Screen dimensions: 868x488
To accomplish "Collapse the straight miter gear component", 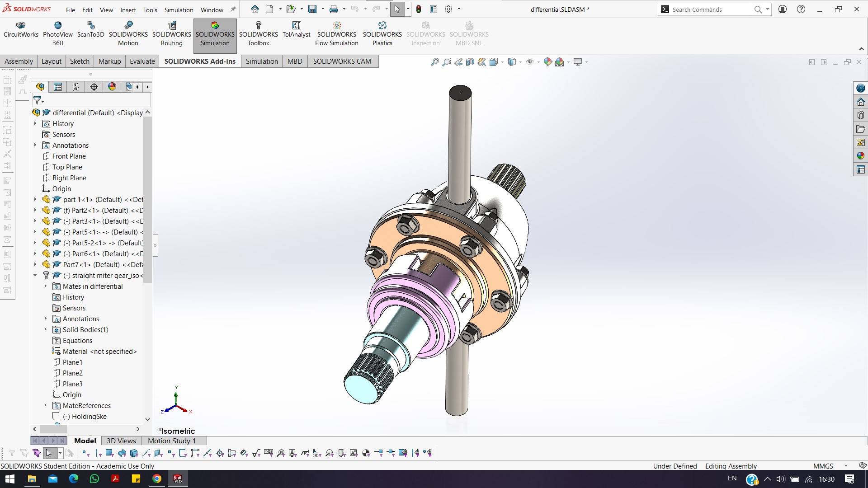I will (x=35, y=275).
